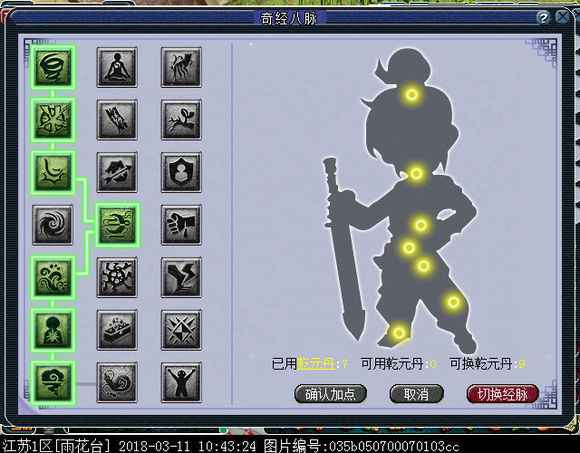580x453 pixels.
Task: Click the green shattered star burst skill
Action: pyautogui.click(x=53, y=120)
